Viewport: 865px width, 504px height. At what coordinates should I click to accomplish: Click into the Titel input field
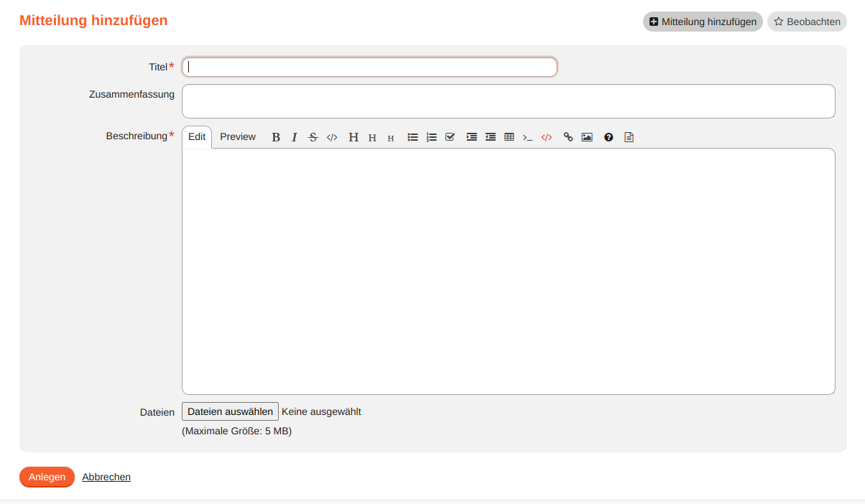[369, 67]
